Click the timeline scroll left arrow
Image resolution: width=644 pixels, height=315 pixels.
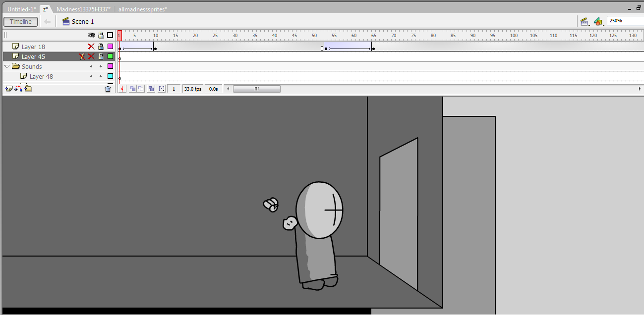[x=228, y=89]
